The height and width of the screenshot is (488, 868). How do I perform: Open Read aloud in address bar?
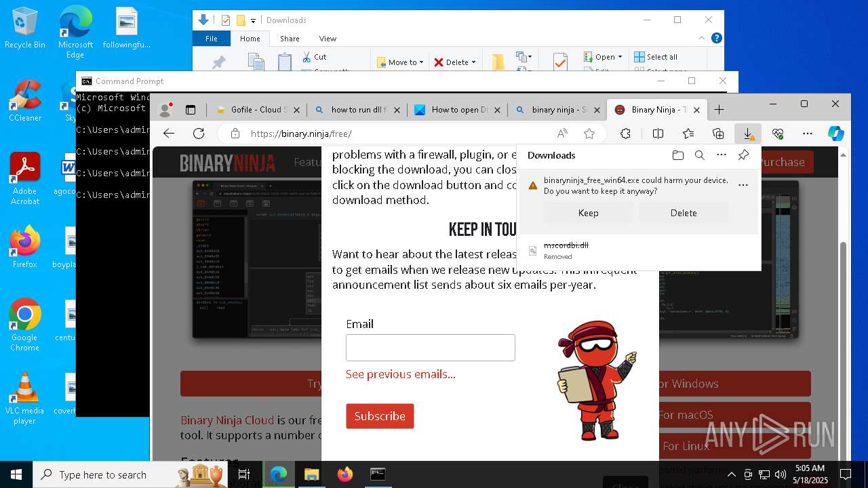click(562, 134)
